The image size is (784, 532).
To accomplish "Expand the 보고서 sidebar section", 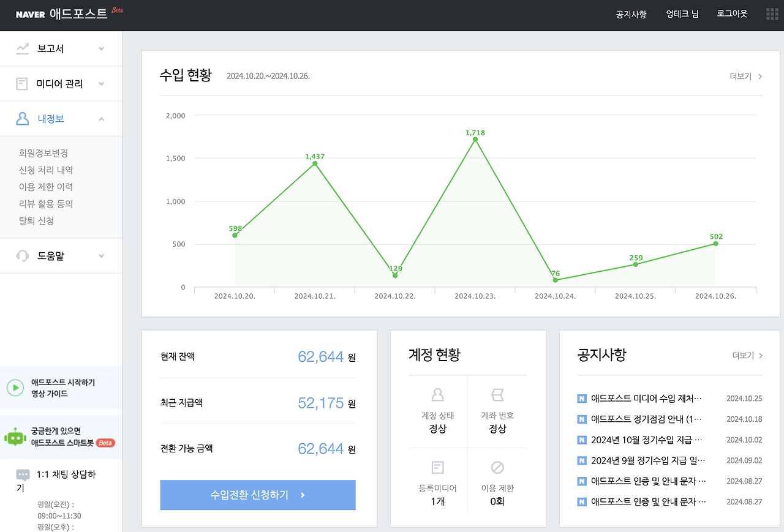I will [x=102, y=48].
